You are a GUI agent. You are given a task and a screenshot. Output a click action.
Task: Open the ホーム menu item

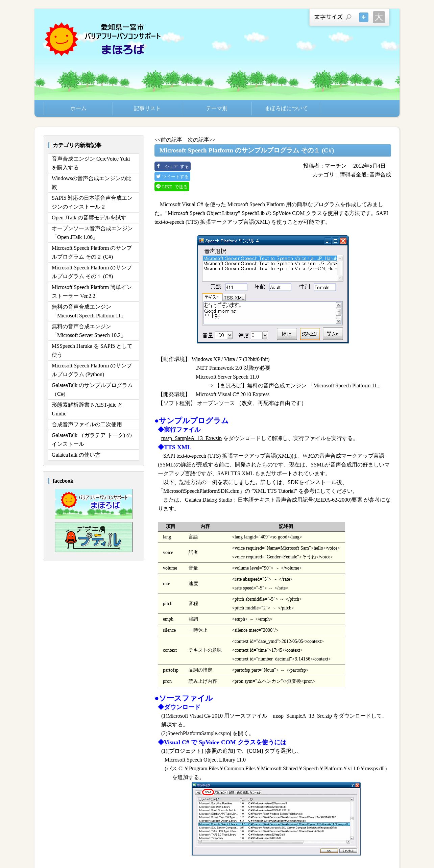(78, 108)
